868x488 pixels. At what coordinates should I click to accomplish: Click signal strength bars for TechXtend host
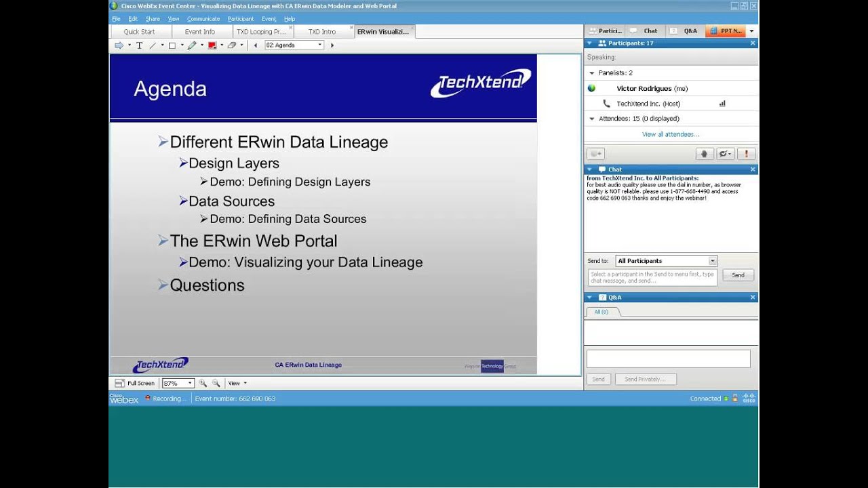pos(722,104)
